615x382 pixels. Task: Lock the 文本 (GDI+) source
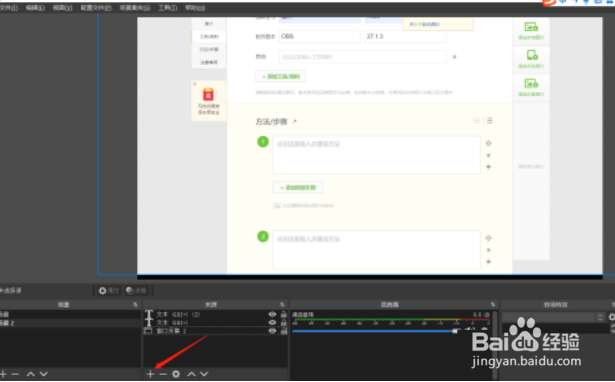coord(284,322)
